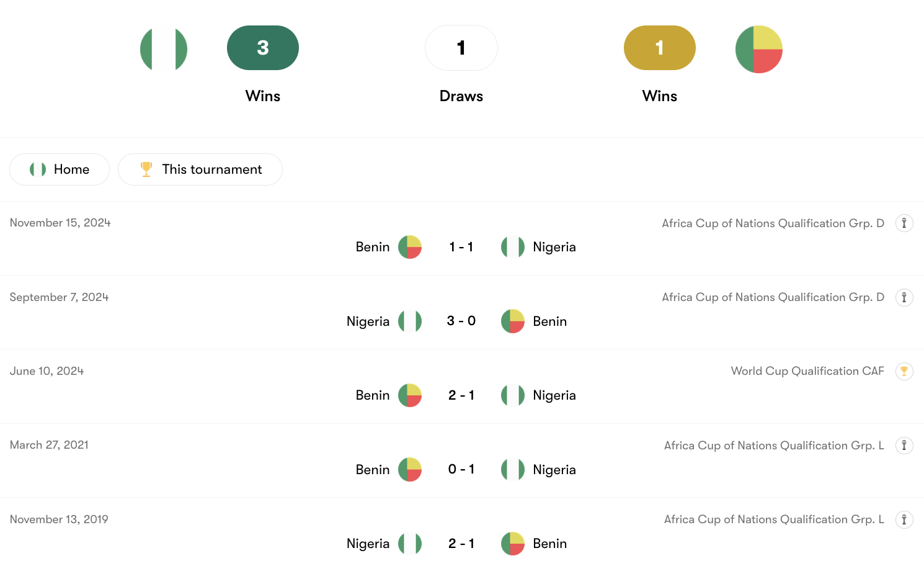Click Benin flag in June 10, 2024 match
Screen dimensions: 924x566
click(x=410, y=395)
